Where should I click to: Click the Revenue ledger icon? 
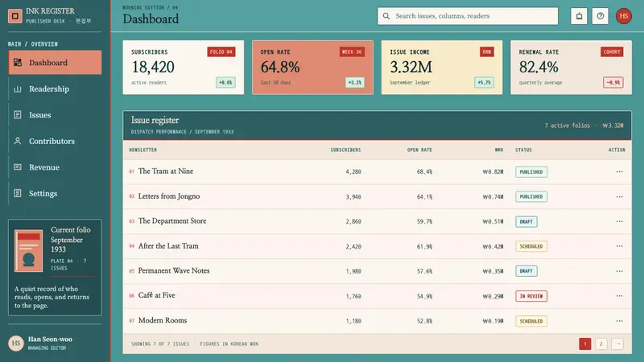click(x=18, y=167)
